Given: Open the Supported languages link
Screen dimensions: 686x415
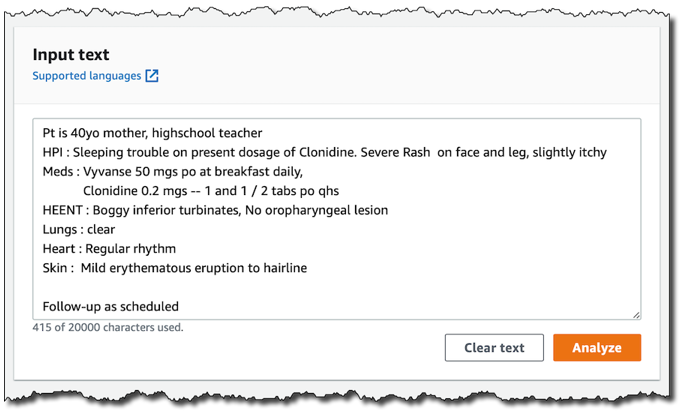Looking at the screenshot, I should 86,76.
